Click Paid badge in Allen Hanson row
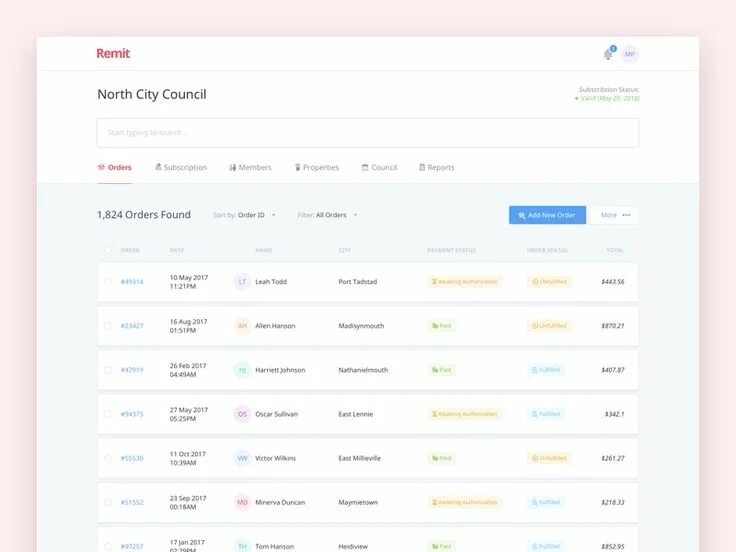The image size is (736, 552). tap(442, 326)
